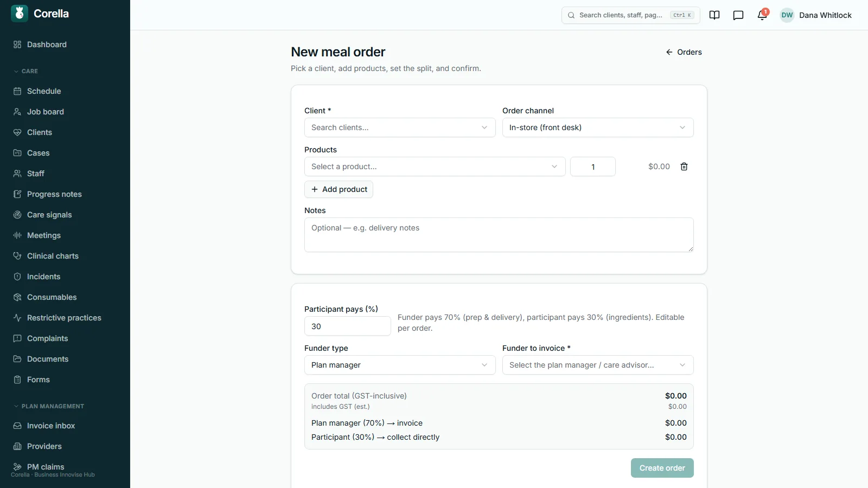Open the Client search dropdown
Image resolution: width=868 pixels, height=488 pixels.
point(400,127)
